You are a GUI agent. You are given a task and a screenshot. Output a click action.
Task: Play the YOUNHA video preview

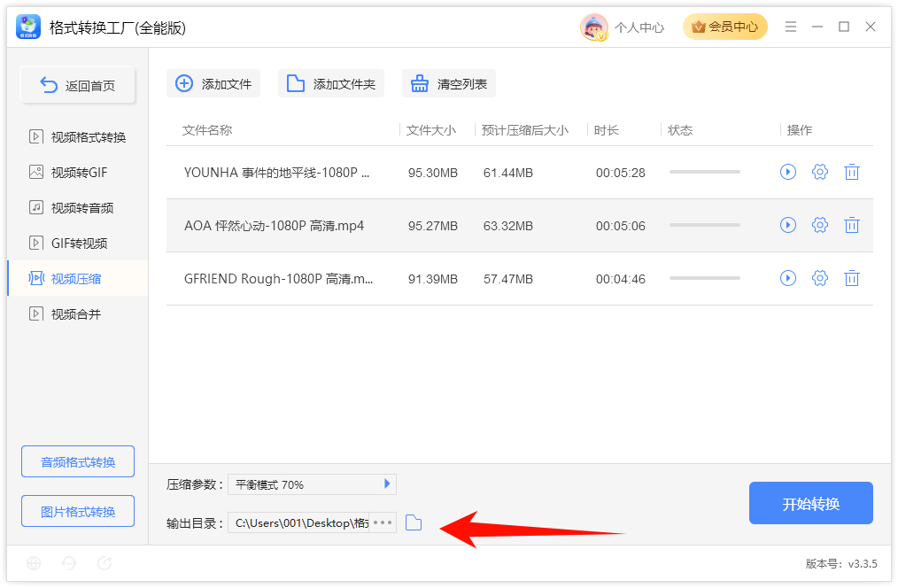[x=788, y=172]
